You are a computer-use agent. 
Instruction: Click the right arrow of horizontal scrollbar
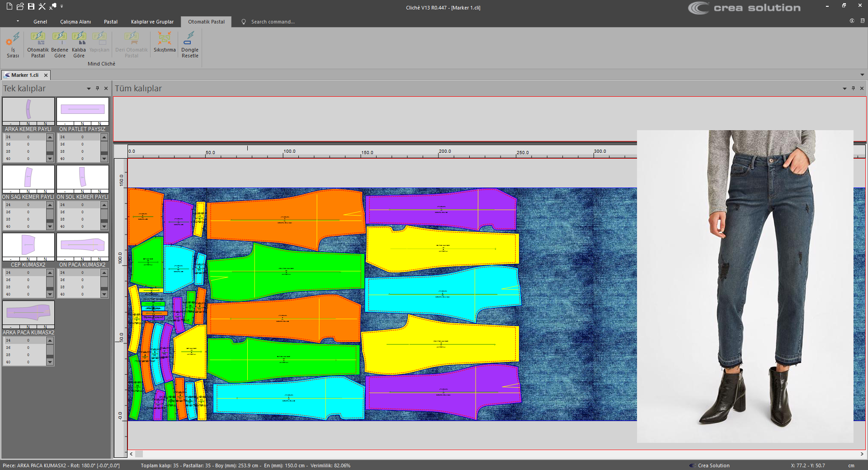point(862,454)
